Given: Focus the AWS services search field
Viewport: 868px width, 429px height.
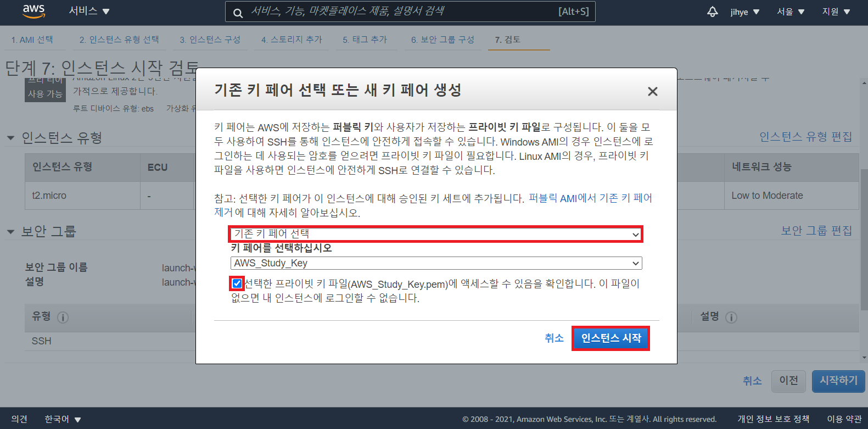Looking at the screenshot, I should pyautogui.click(x=410, y=12).
